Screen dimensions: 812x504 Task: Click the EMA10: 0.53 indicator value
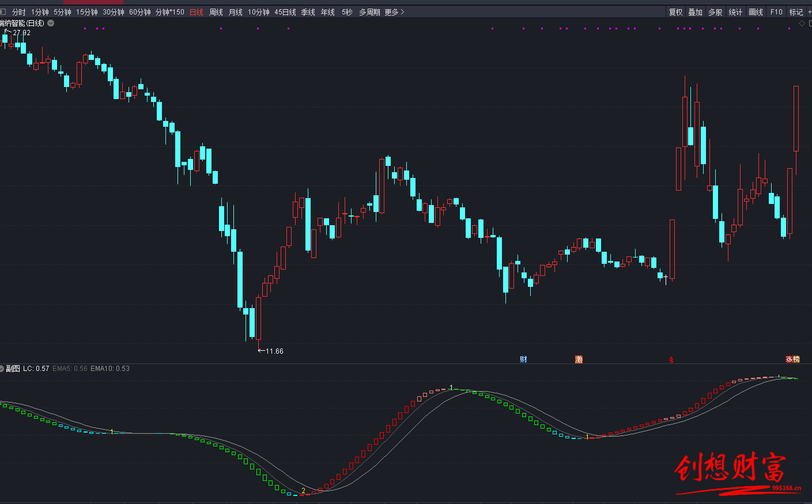click(110, 369)
